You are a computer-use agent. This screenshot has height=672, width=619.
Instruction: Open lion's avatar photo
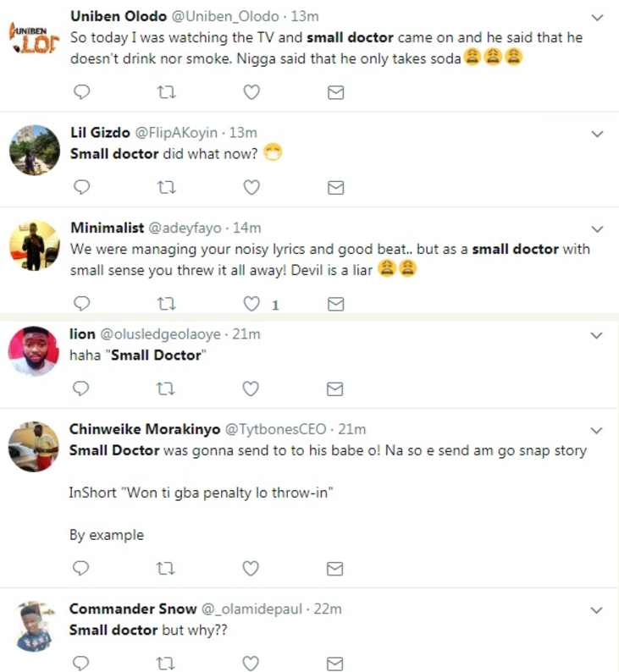pos(34,351)
